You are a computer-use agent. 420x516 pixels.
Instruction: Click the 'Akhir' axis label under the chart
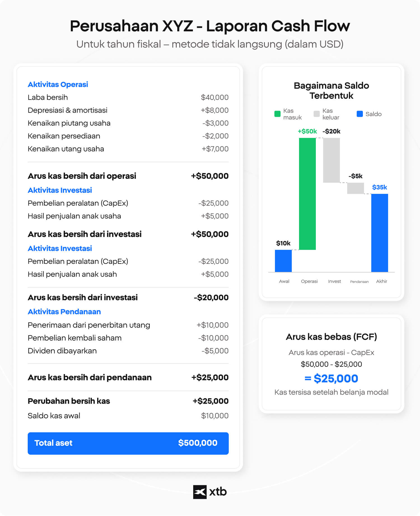click(382, 281)
